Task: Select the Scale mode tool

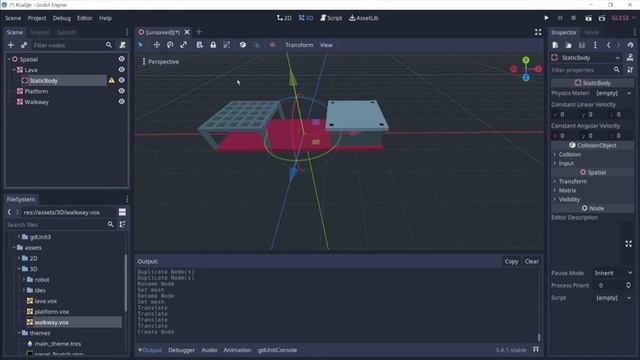Action: [x=184, y=45]
